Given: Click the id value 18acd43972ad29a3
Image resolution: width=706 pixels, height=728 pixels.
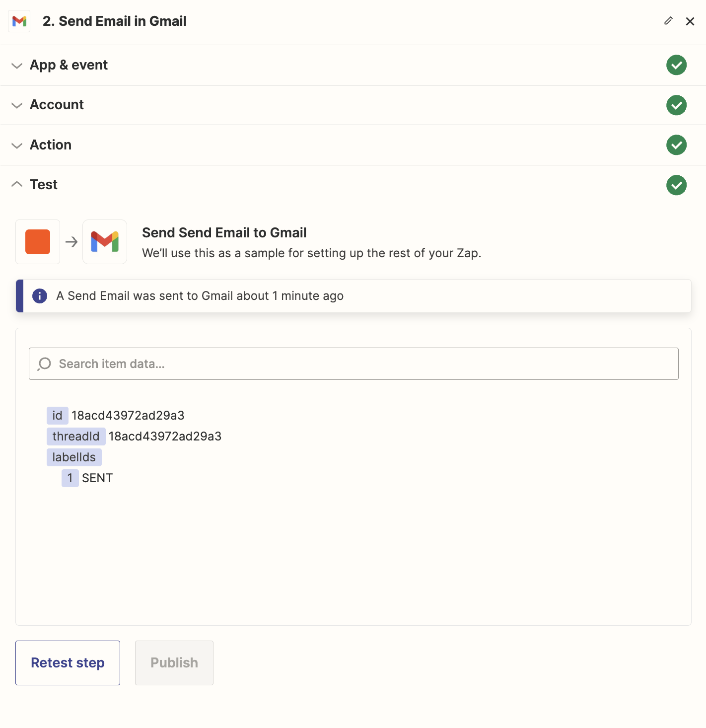Looking at the screenshot, I should (128, 416).
